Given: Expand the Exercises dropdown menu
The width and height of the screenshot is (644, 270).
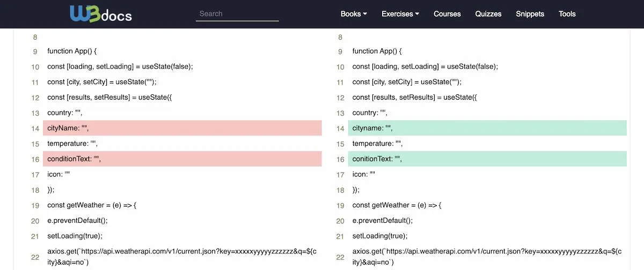Looking at the screenshot, I should tap(400, 14).
